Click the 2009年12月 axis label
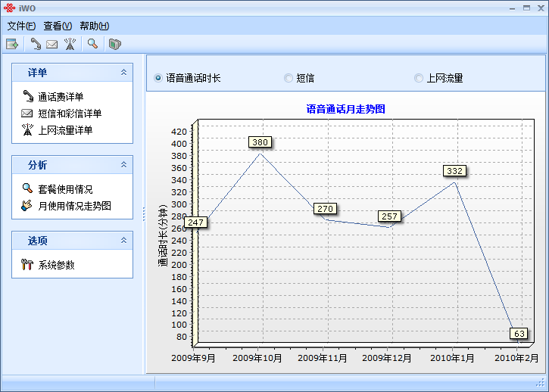 [387, 358]
